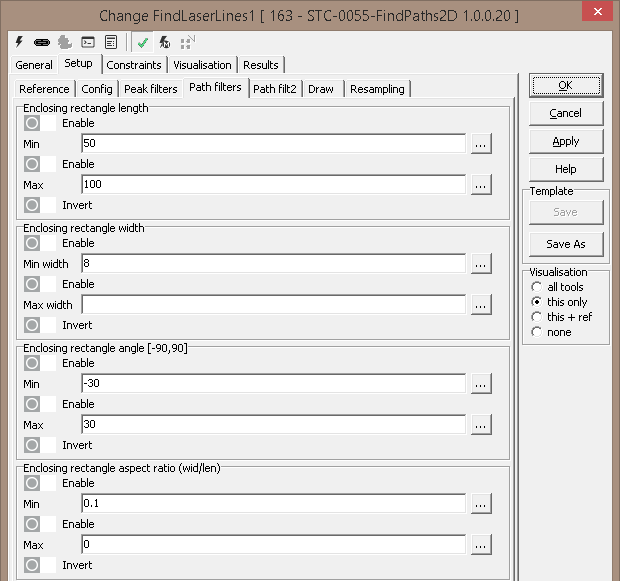The height and width of the screenshot is (581, 620).
Task: Open the browse button for length Min
Action: coord(481,144)
